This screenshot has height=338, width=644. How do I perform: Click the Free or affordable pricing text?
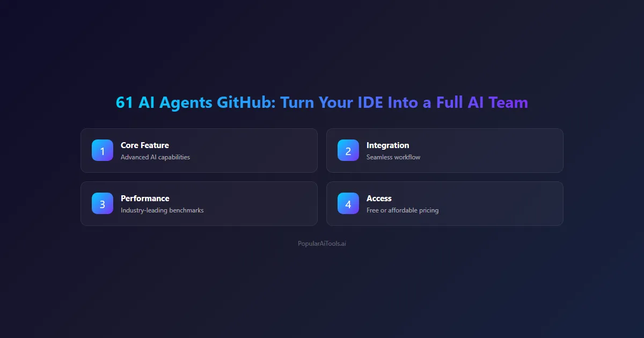point(402,210)
